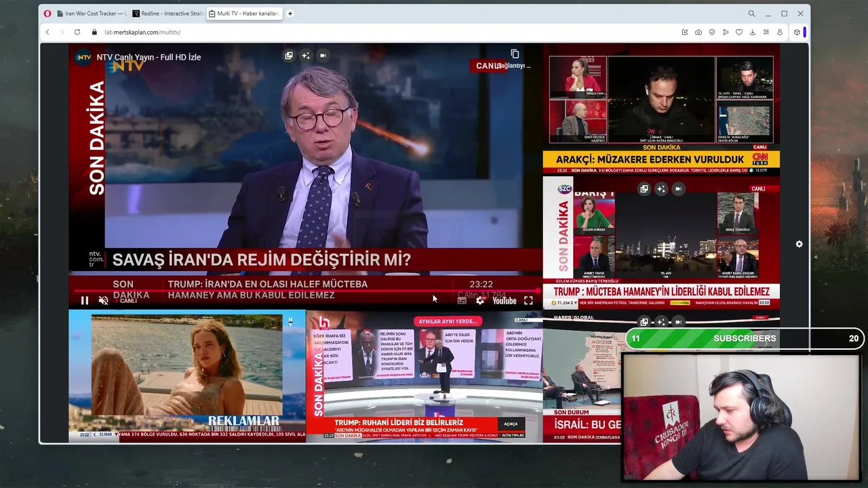Open the edit/notes icon in address bar
Screen dimensions: 868x488
685,32
